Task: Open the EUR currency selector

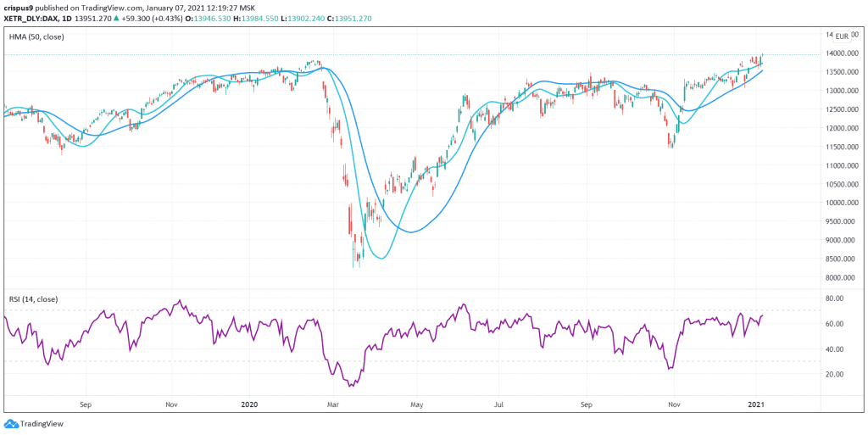Action: click(x=842, y=37)
